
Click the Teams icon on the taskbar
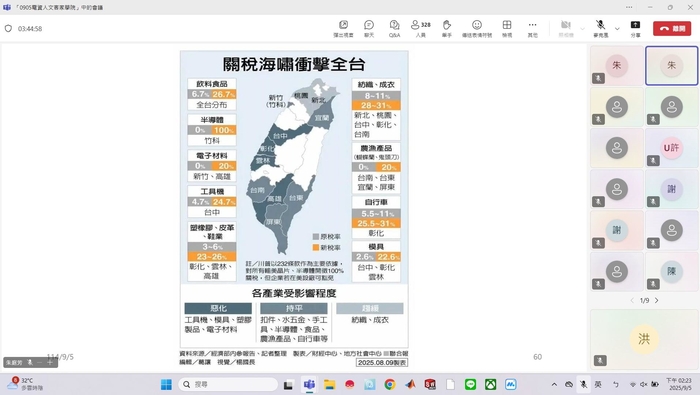coord(309,384)
